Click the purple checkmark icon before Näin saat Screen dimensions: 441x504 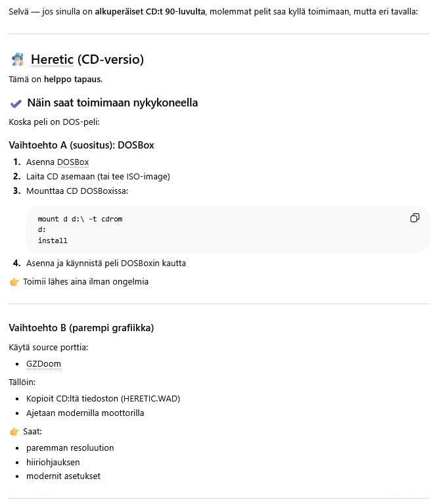[x=16, y=103]
